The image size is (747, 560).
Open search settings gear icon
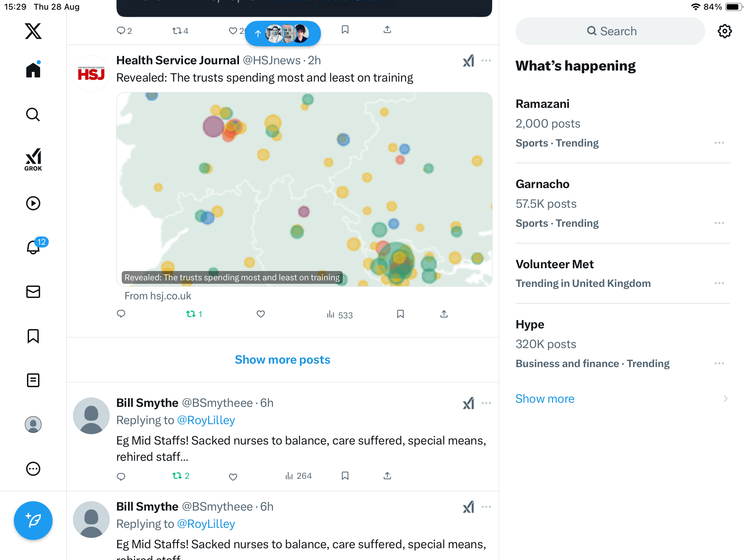725,31
